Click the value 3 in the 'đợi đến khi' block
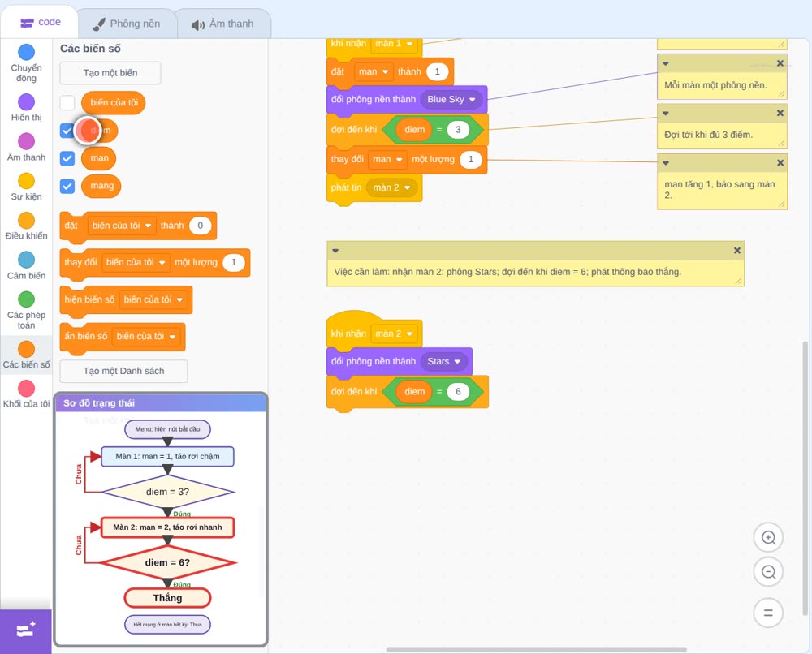The image size is (812, 654). point(458,129)
